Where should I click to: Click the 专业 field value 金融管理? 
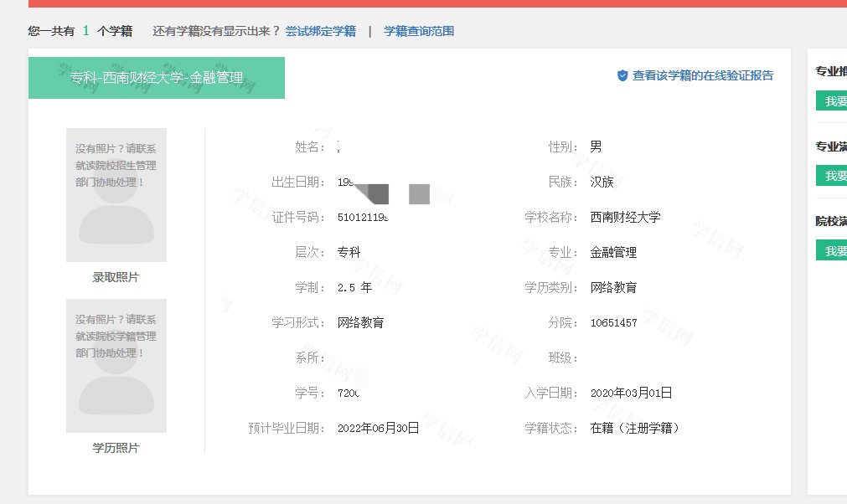click(613, 252)
